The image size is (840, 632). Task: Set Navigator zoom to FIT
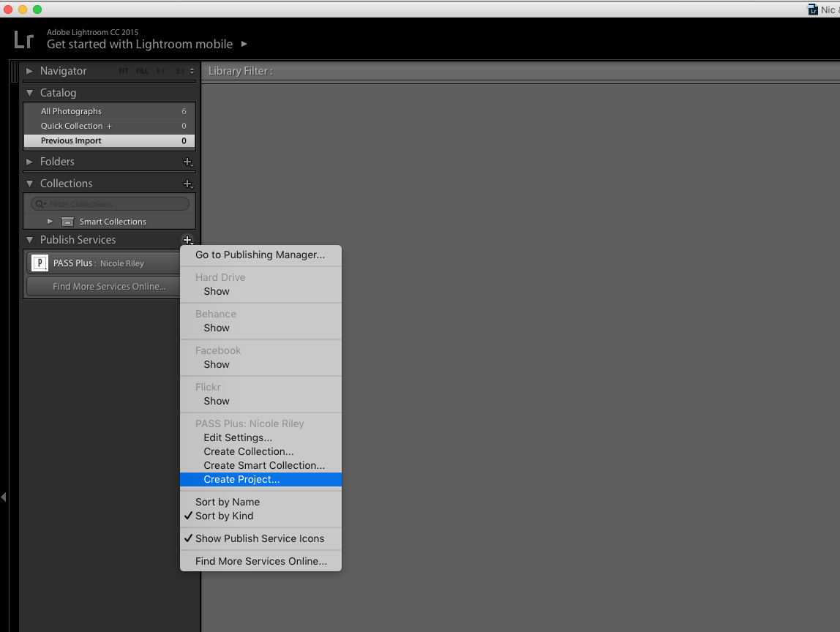click(123, 71)
